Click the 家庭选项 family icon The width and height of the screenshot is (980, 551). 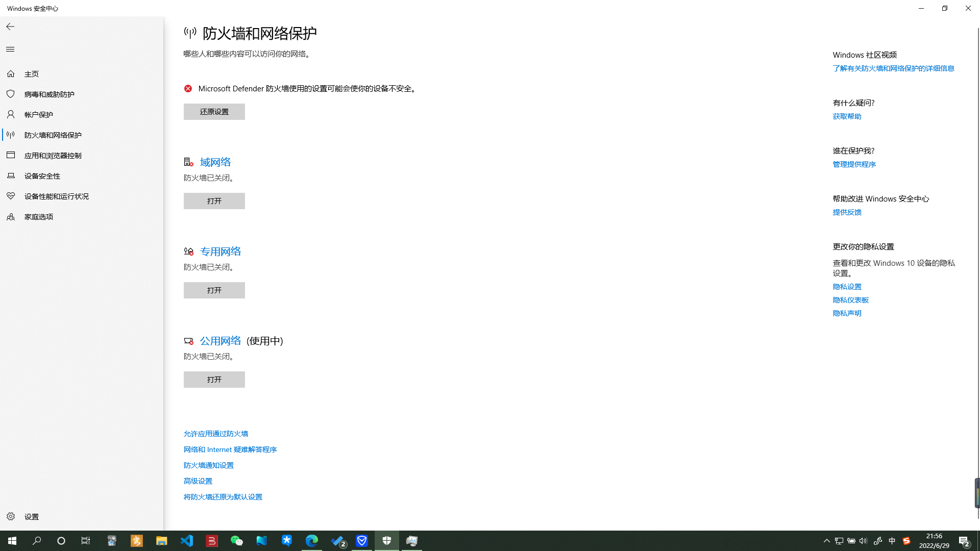(x=11, y=216)
